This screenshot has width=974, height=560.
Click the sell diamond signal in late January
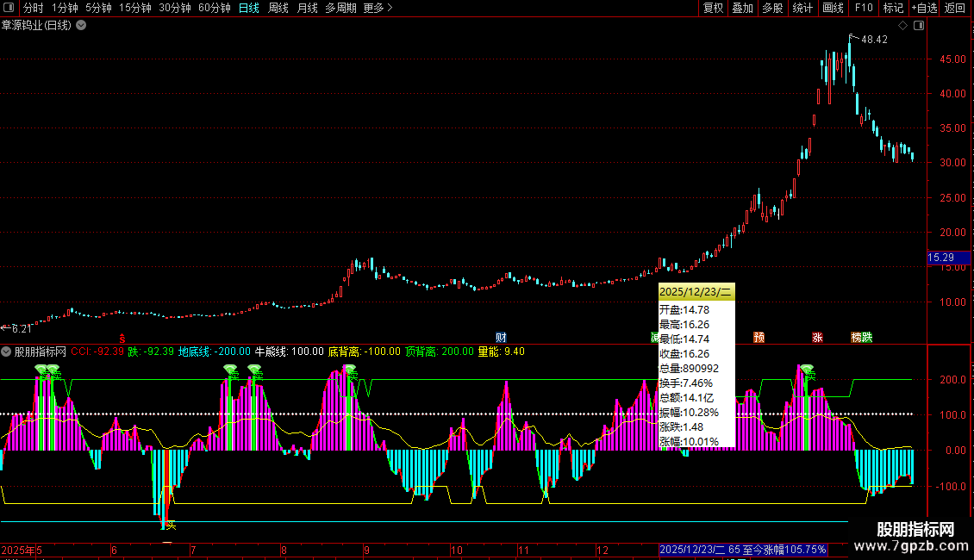tap(807, 369)
